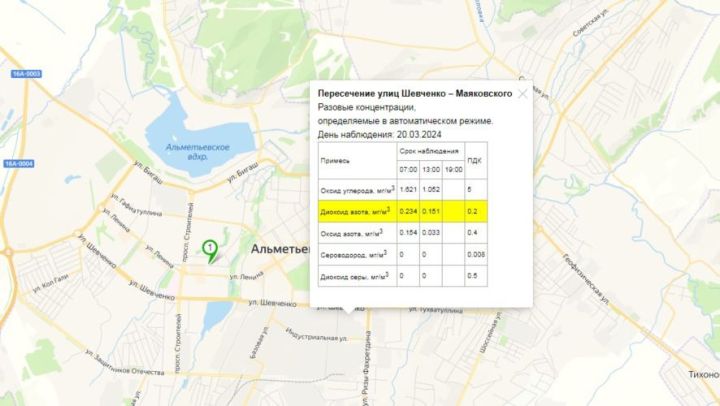This screenshot has width=720, height=406.
Task: Click the 16A-0003 road shield icon
Action: (x=27, y=73)
